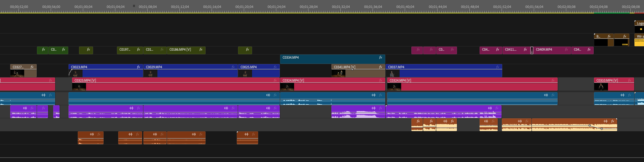Click the fx badge on the C0029.MP4 clip
The height and width of the screenshot is (162, 644).
[x=233, y=67]
